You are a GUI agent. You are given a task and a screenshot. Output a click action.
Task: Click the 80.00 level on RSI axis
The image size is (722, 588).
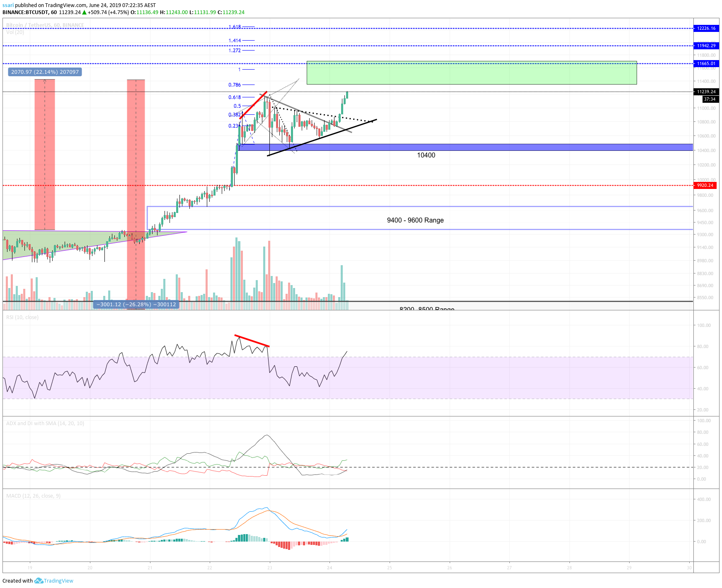coord(703,346)
